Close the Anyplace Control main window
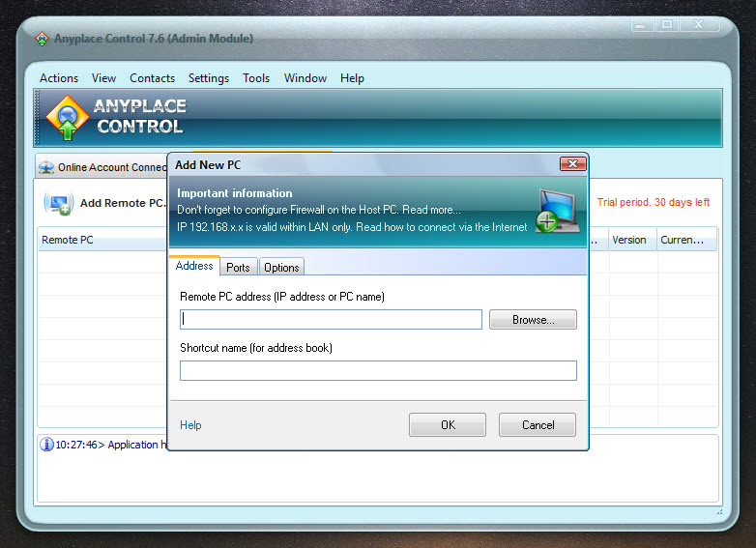Image resolution: width=756 pixels, height=548 pixels. tap(699, 24)
